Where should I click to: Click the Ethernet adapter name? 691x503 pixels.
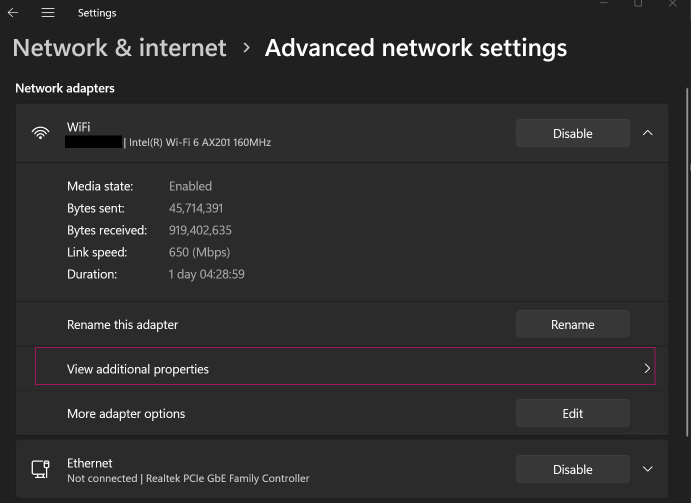click(89, 463)
